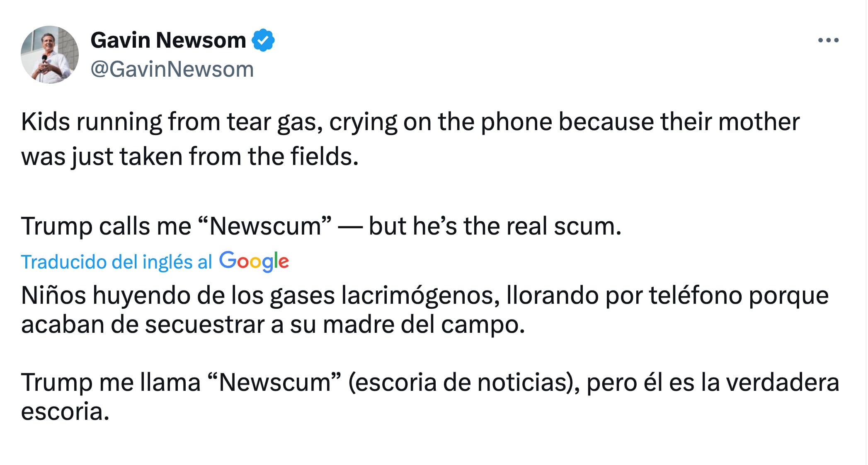Click the words "Trump calls me" in English

click(x=106, y=226)
